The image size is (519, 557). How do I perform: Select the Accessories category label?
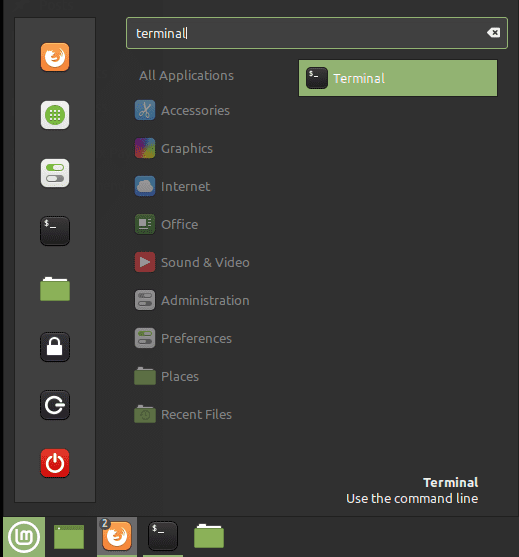click(x=195, y=110)
